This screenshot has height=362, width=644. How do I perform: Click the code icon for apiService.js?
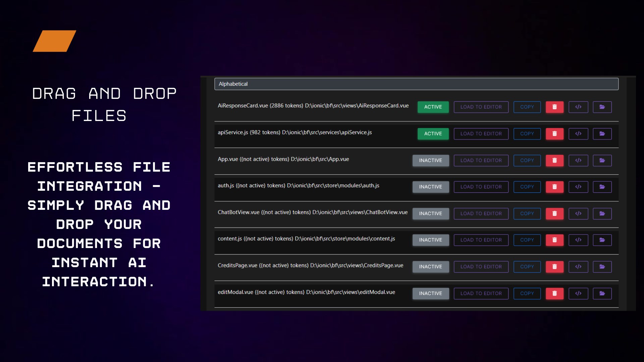coord(578,134)
